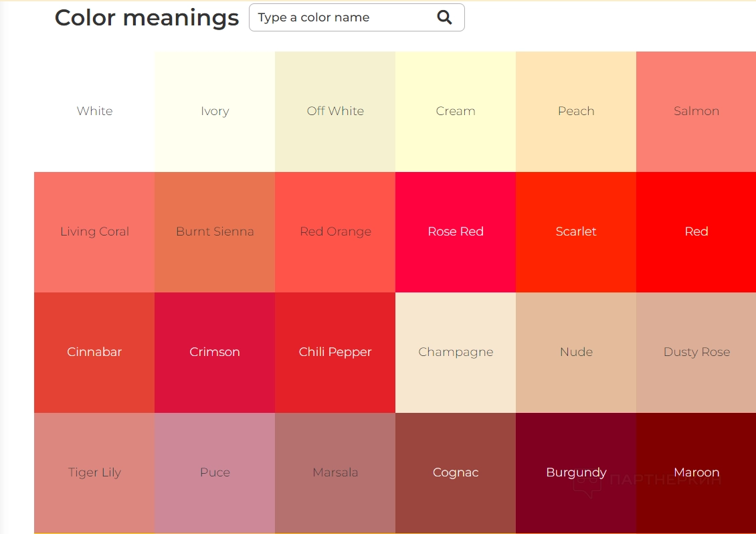Focus the 'Type a color name' field

pos(341,17)
